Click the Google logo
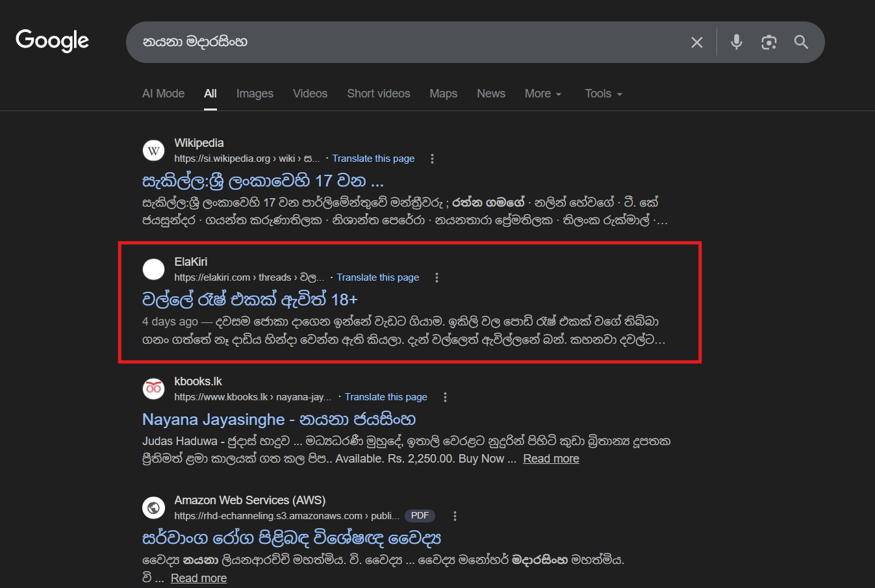Screen dimensions: 875x588 click(x=53, y=40)
